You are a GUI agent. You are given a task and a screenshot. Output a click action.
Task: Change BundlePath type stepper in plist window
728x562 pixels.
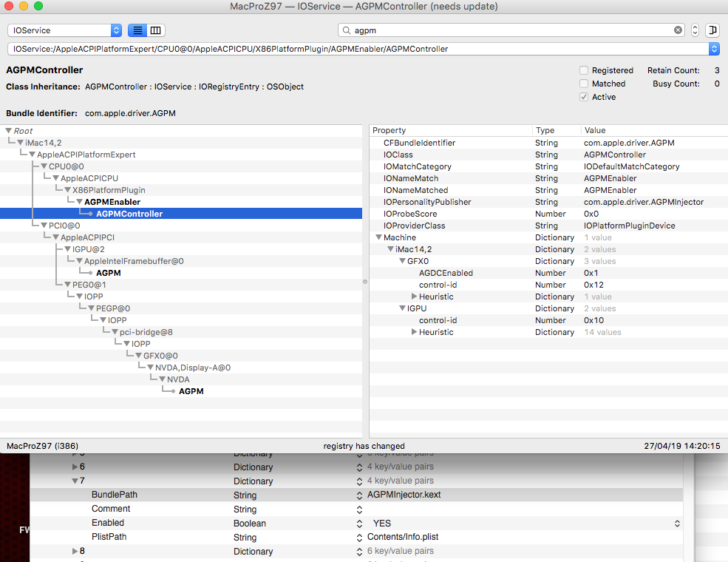point(359,495)
